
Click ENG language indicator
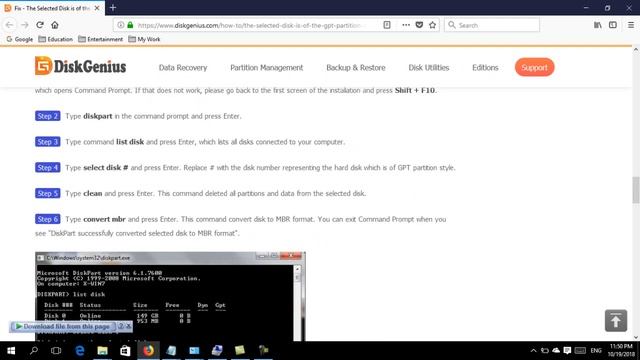tap(596, 351)
